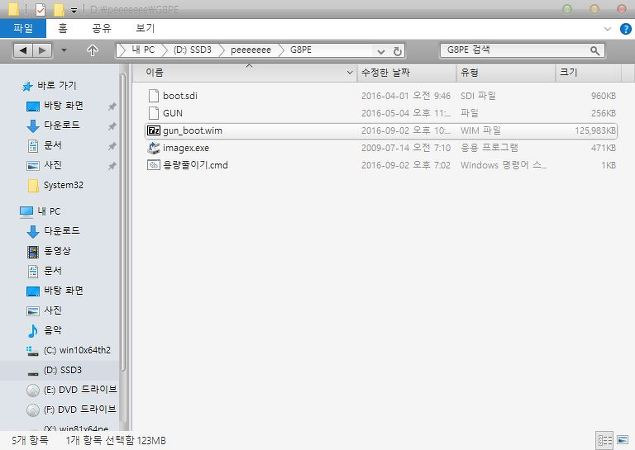
Task: Switch to large icons view in status bar
Action: 622,440
